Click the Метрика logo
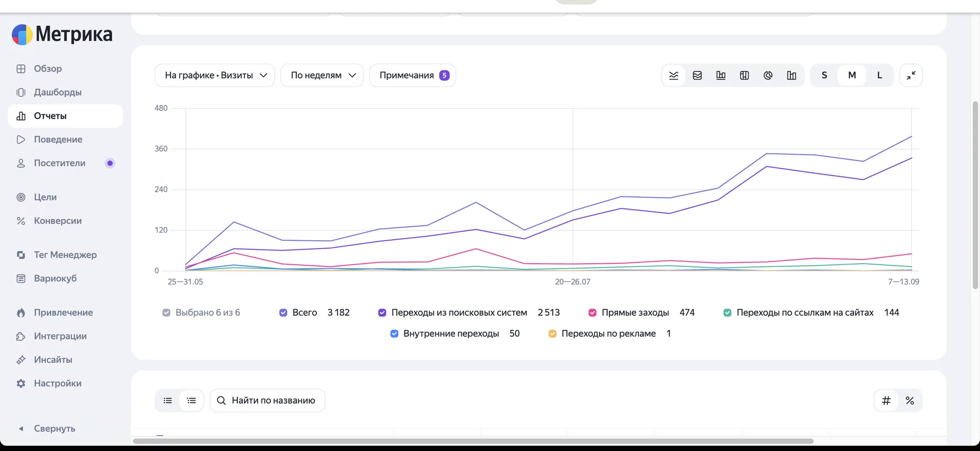 pyautogui.click(x=62, y=34)
